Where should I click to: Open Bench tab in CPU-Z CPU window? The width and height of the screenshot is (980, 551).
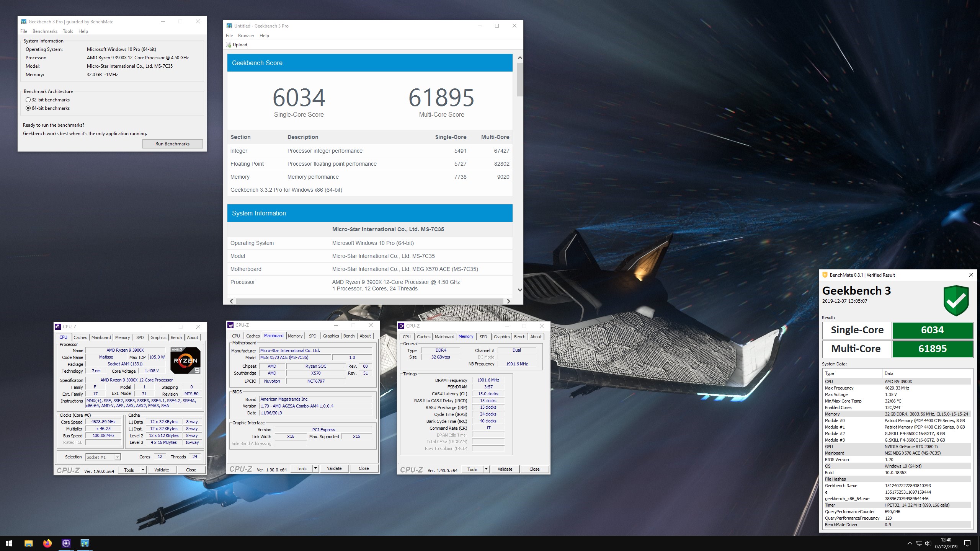(176, 337)
